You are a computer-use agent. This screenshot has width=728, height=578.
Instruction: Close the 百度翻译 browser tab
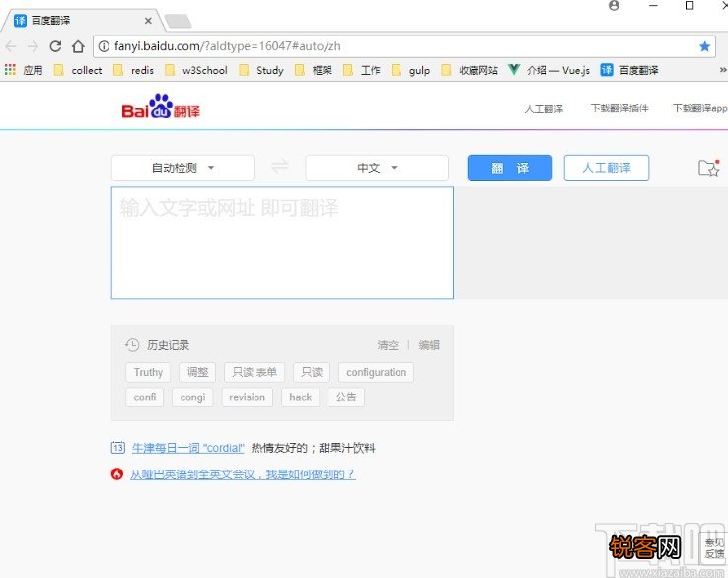148,21
